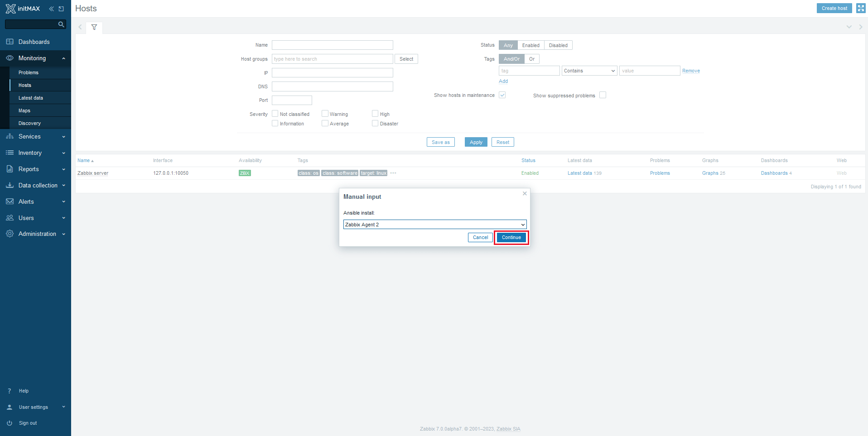Collapse the Monitoring menu section
The width and height of the screenshot is (868, 436).
coord(63,58)
